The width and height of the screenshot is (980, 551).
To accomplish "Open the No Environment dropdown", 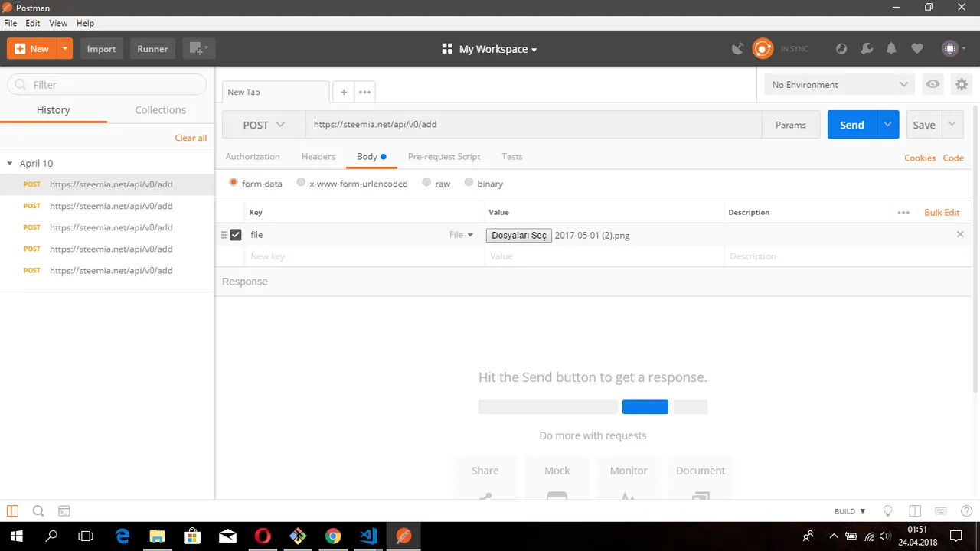I will [838, 85].
